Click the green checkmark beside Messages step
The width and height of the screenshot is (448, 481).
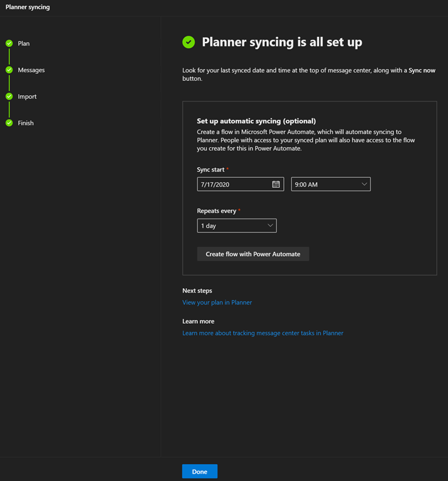pyautogui.click(x=9, y=70)
